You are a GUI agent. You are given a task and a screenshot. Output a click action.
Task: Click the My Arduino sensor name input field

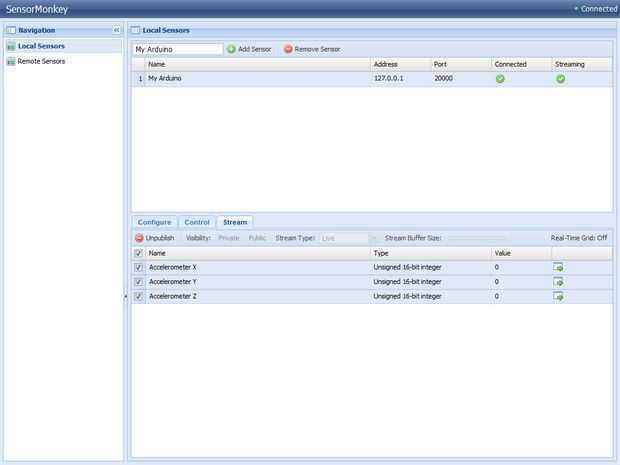coord(178,49)
